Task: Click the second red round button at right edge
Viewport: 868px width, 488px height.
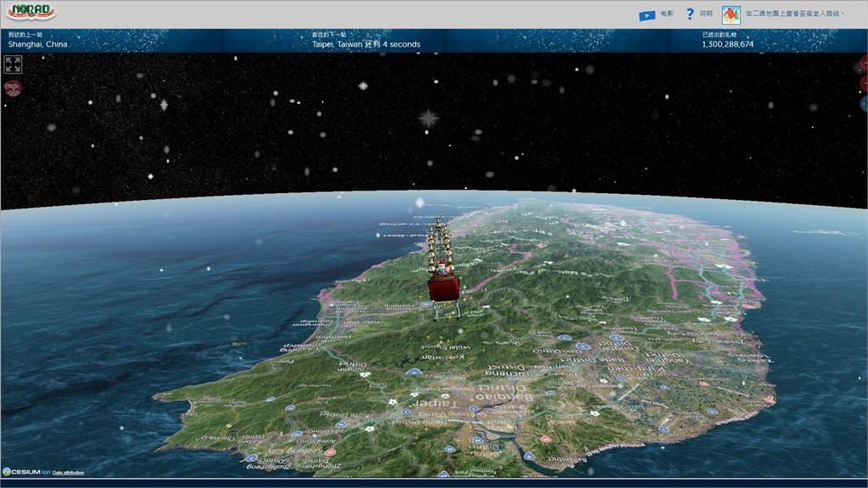Action: tap(864, 83)
